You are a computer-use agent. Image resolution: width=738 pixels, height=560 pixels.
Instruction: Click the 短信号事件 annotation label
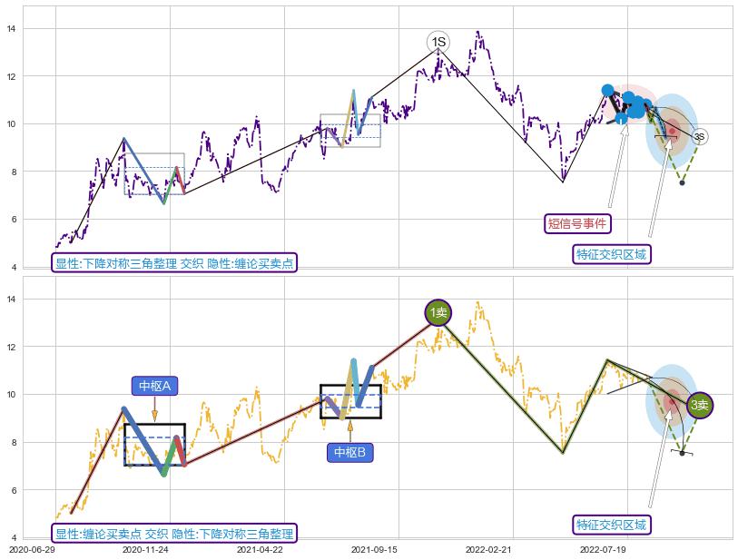click(x=577, y=223)
